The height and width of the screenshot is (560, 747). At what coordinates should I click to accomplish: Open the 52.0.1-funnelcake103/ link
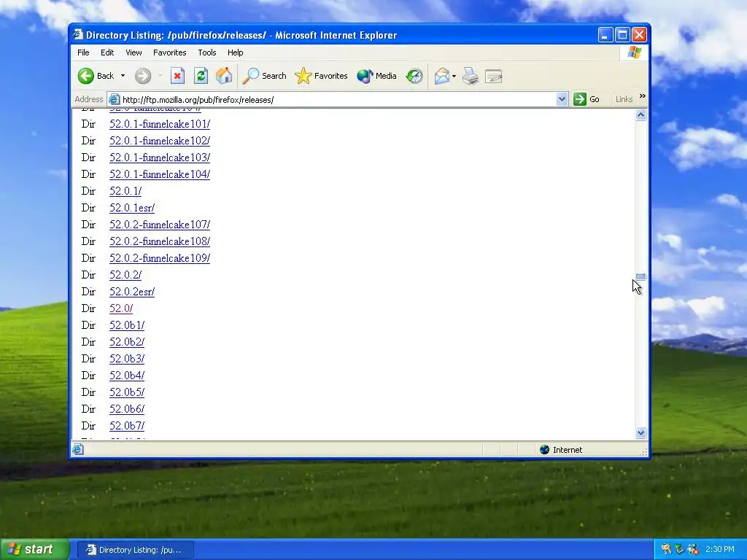(160, 157)
